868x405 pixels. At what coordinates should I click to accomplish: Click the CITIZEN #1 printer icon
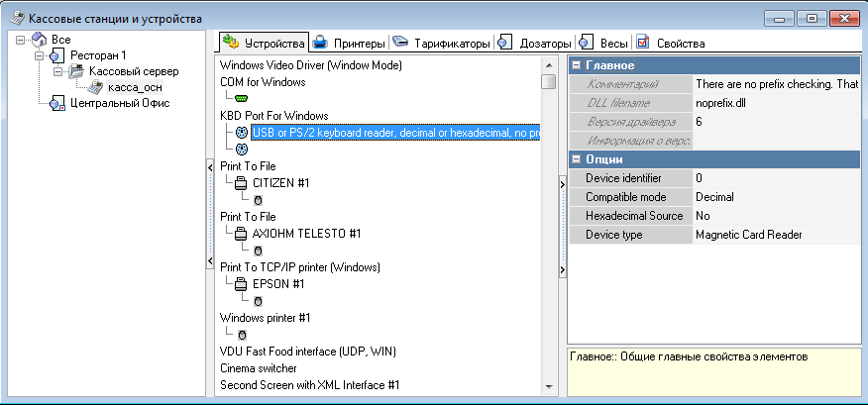(x=241, y=182)
